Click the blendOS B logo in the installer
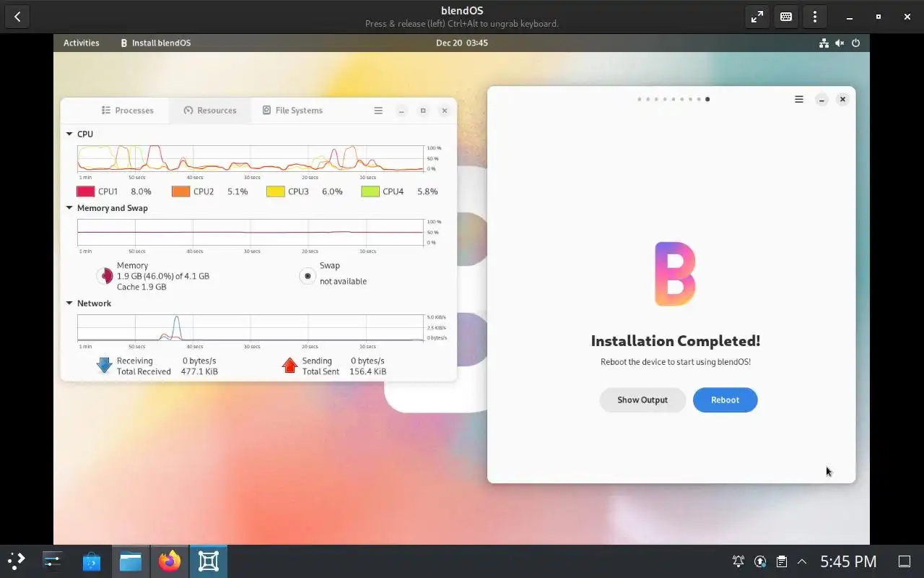Viewport: 924px width, 578px height. click(675, 274)
